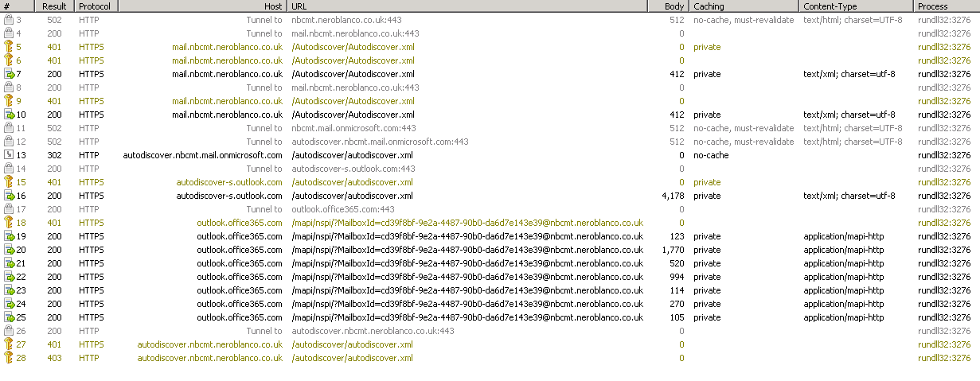Sort by the Host column header
Screen dimensions: 980x381
click(203, 6)
